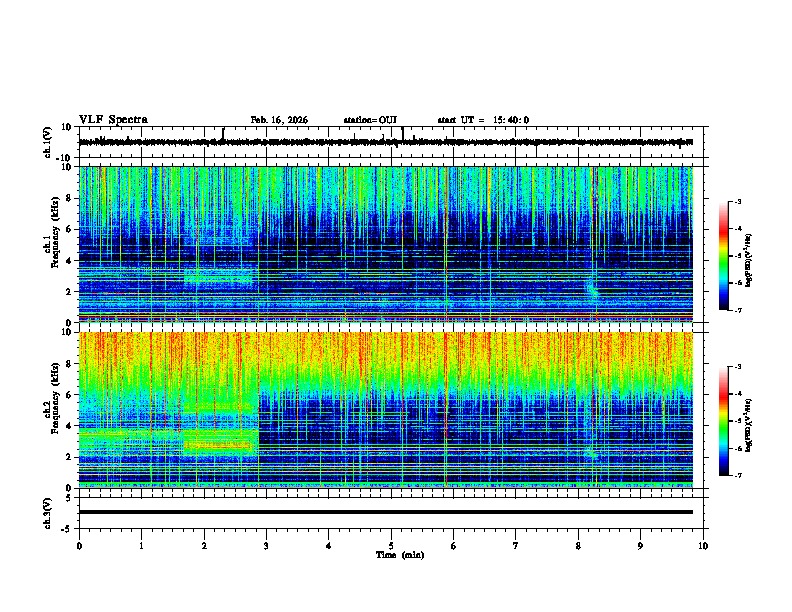Click inside the ch.2 frequency spectrogram
Image resolution: width=792 pixels, height=612 pixels.
pyautogui.click(x=386, y=410)
